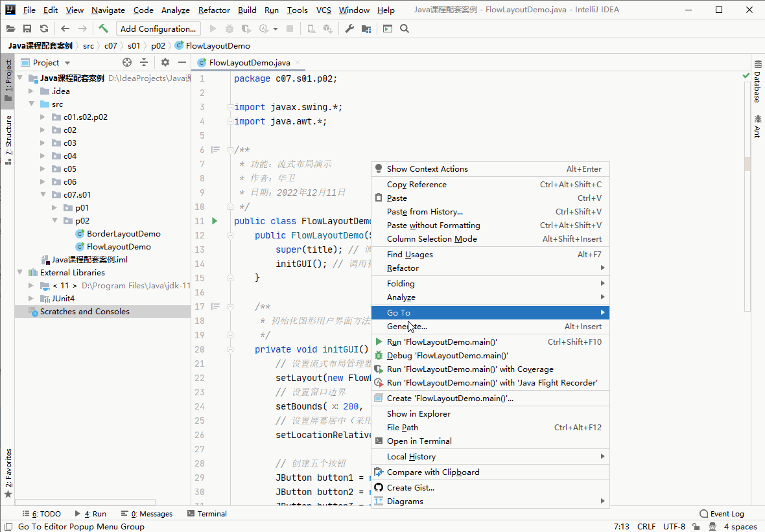Click the inspector hat icon in status bar
Viewport: 765px width, 532px height.
pos(712,527)
